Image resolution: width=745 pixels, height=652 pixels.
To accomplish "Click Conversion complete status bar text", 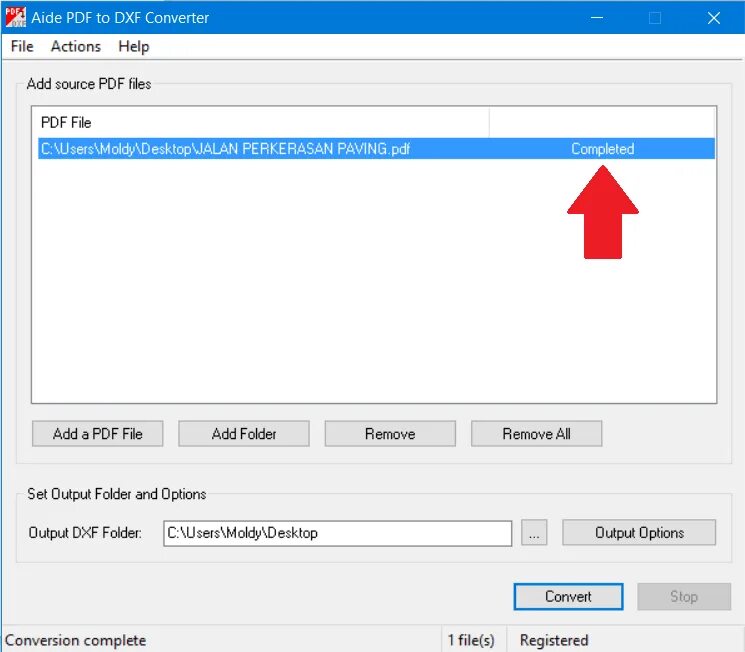I will pos(76,640).
